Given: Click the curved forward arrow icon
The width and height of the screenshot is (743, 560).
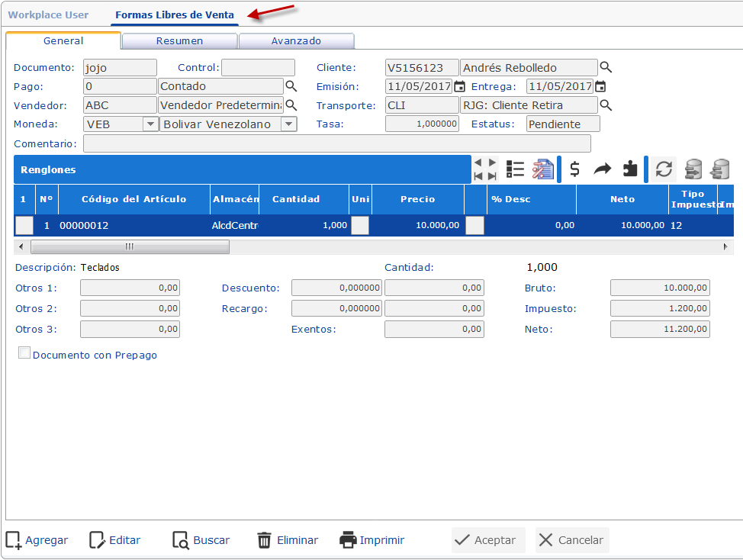Looking at the screenshot, I should [x=603, y=169].
